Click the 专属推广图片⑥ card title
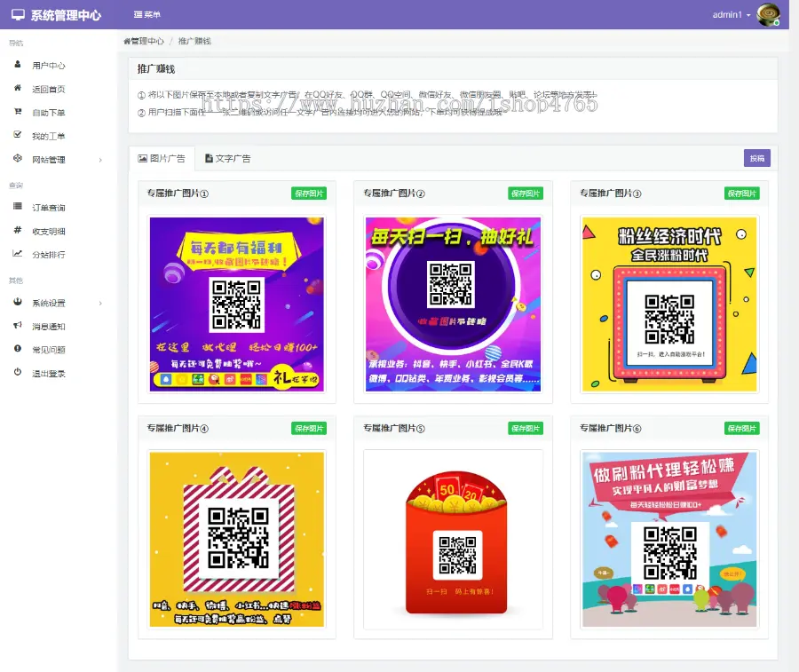This screenshot has width=799, height=672. click(610, 429)
